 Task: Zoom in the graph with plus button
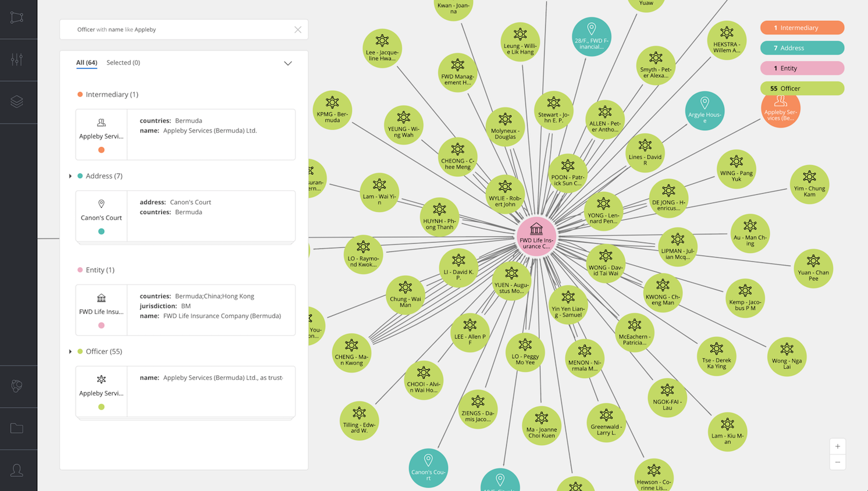838,446
